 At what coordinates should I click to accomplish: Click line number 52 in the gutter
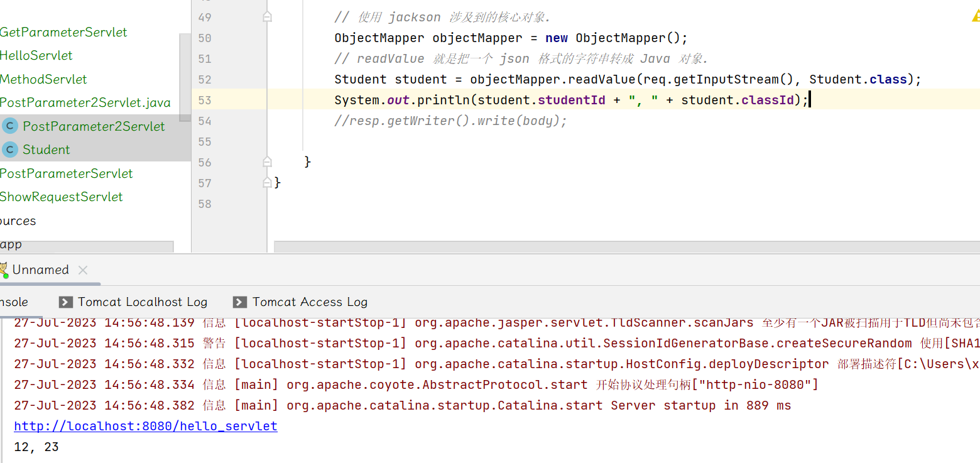(204, 79)
